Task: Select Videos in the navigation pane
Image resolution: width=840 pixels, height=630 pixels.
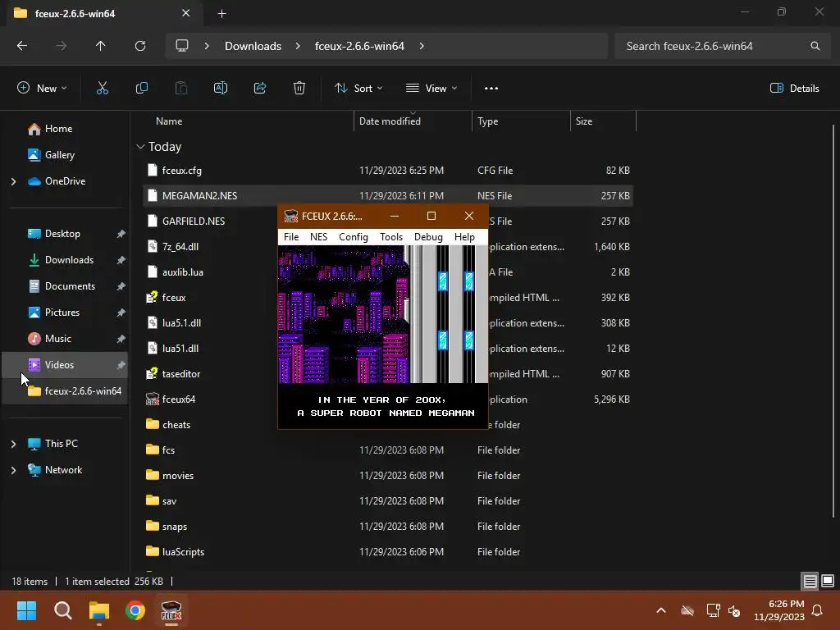Action: (x=65, y=365)
